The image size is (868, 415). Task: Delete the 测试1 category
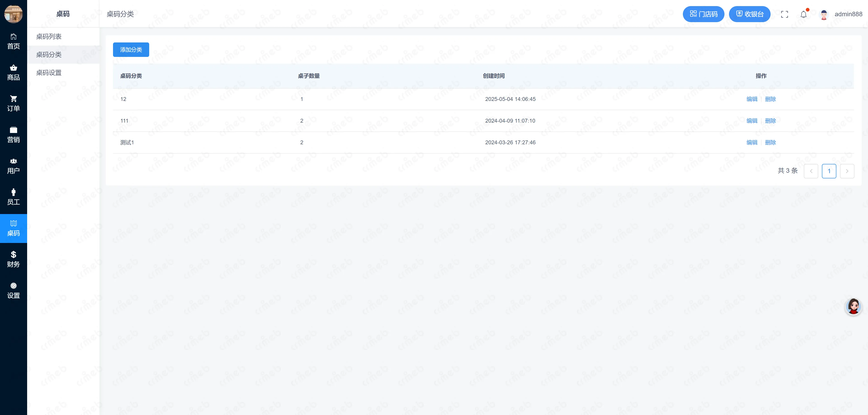770,142
